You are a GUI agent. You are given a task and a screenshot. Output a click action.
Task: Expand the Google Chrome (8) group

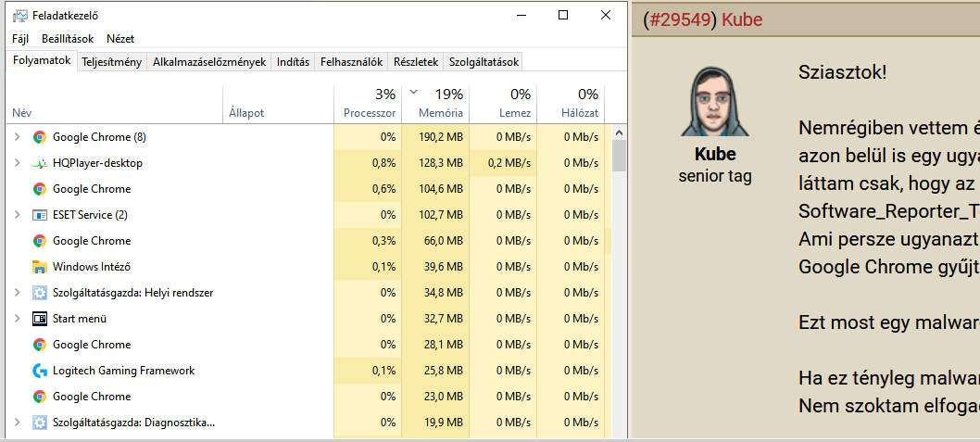coord(18,137)
